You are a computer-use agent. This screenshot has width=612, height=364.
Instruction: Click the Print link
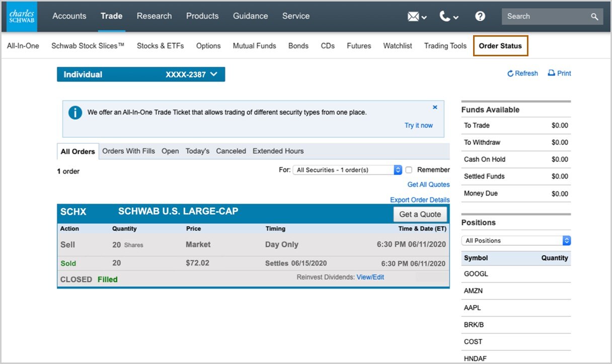coord(559,73)
